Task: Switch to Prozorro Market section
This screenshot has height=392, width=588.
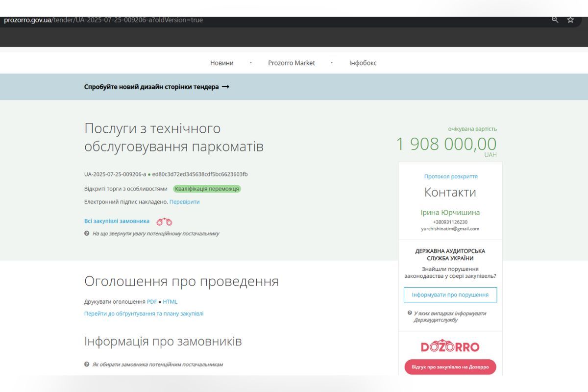Action: pyautogui.click(x=292, y=63)
